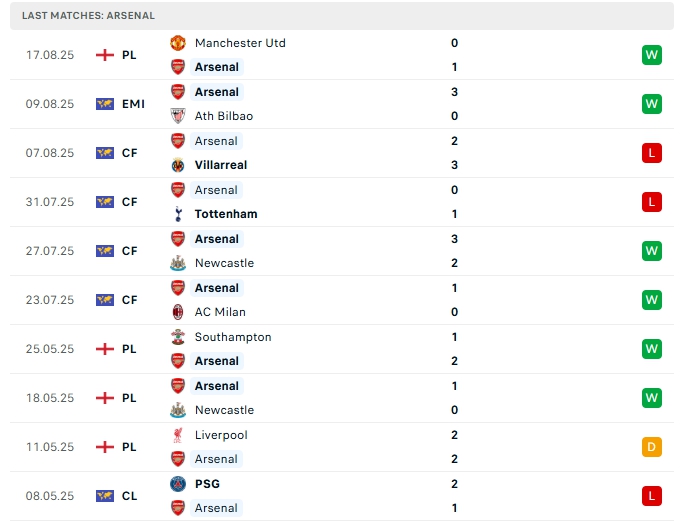Click the world flag beside EMI
684x521 pixels.
104,104
